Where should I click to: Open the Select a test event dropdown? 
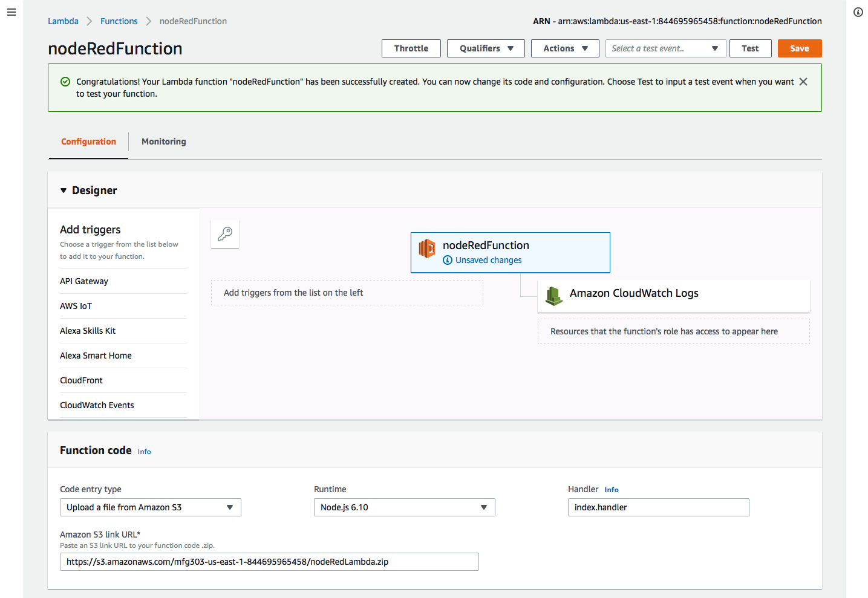[x=665, y=48]
